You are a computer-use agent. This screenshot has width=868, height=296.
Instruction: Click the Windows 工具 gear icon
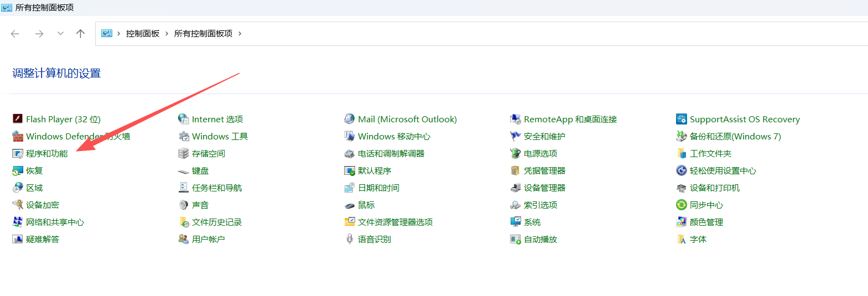(184, 136)
